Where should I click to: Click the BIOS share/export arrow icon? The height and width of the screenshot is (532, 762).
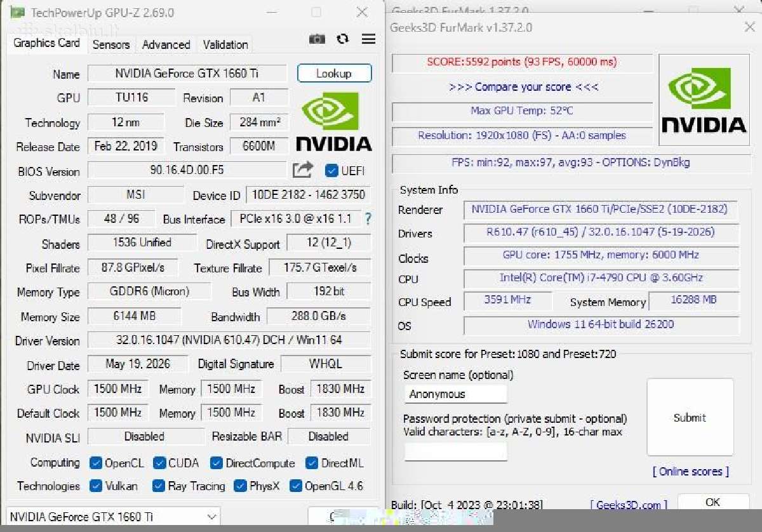coord(304,170)
